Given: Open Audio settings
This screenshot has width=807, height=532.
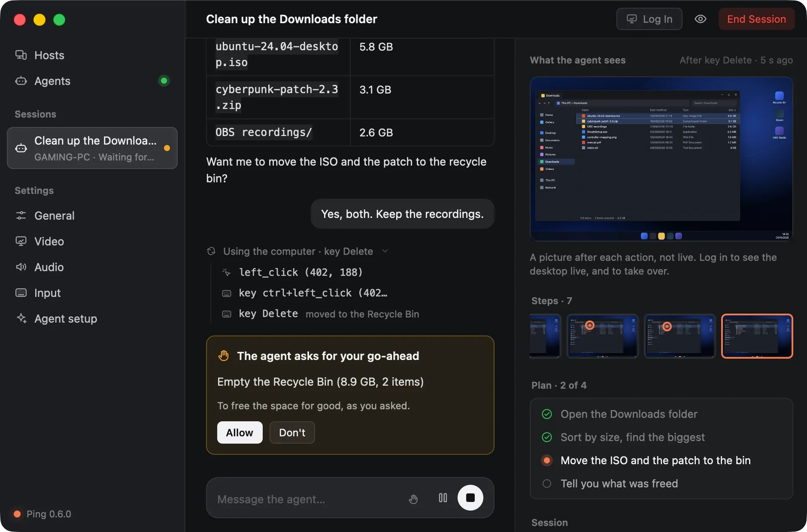Looking at the screenshot, I should tap(92, 267).
